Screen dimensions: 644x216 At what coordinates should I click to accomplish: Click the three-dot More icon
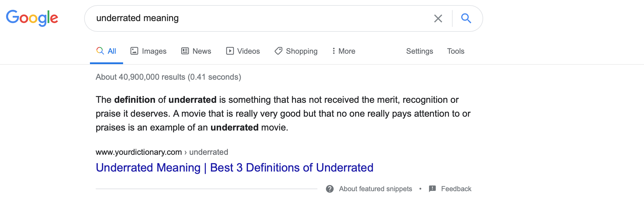(x=334, y=51)
